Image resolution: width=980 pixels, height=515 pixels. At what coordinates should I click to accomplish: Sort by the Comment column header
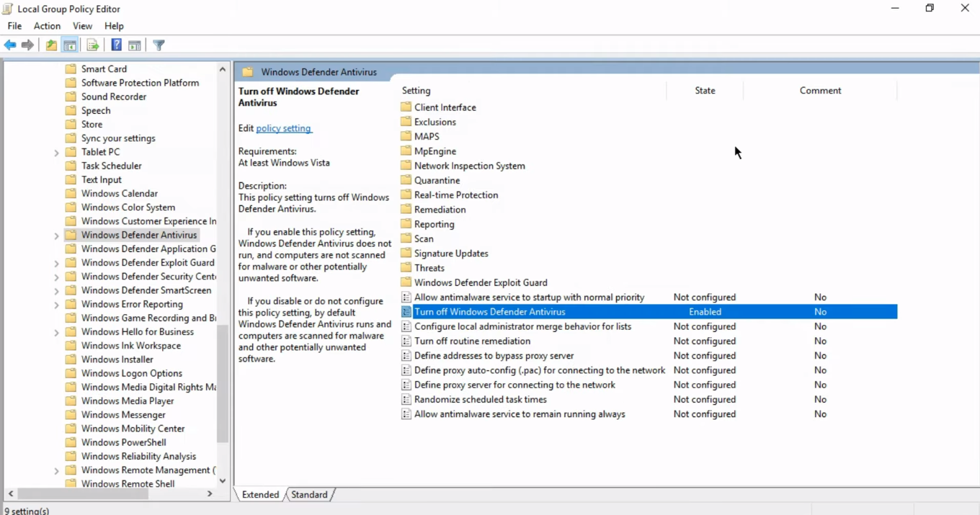pos(820,91)
